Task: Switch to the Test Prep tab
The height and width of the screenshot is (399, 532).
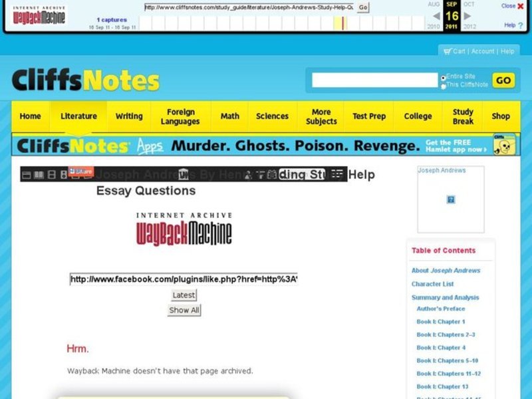Action: 369,116
